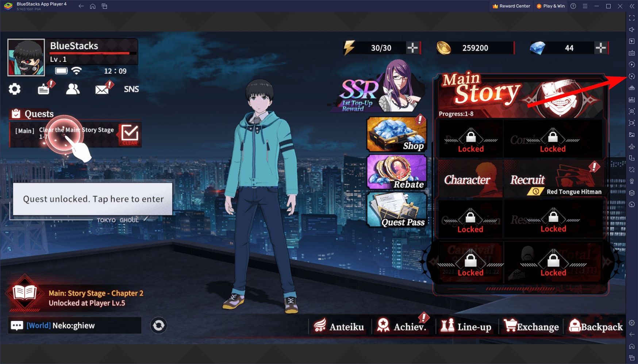Click the Android home icon in sidebar
The height and width of the screenshot is (364, 638).
[632, 346]
